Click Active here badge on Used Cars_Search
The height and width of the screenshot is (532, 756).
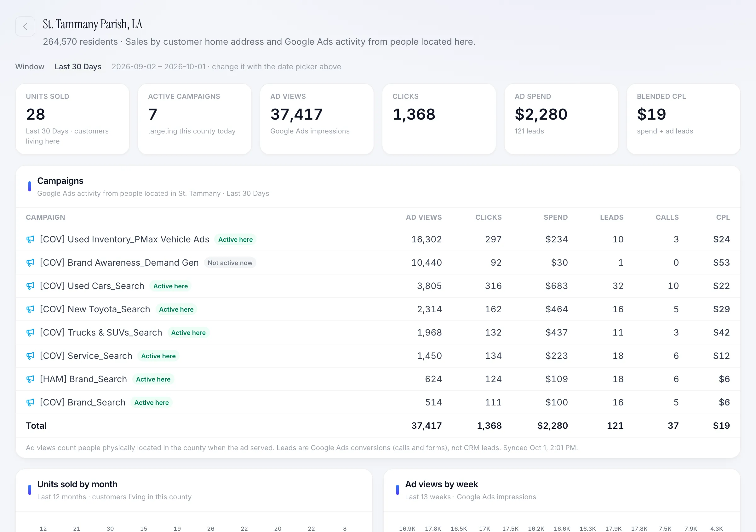[x=170, y=286]
